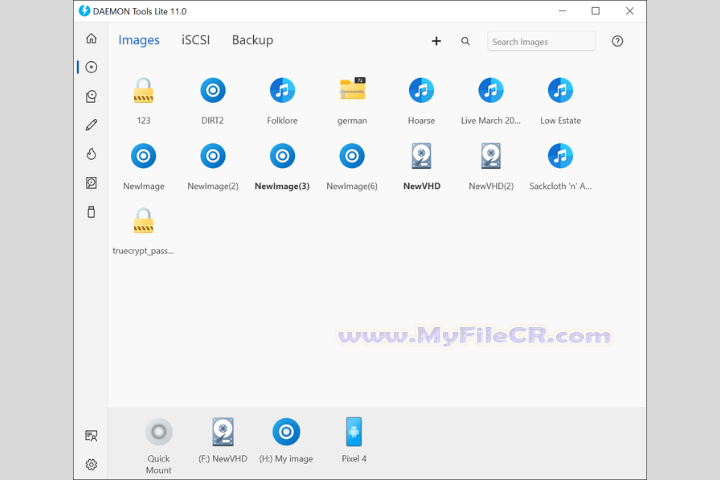Switch to the Backup tab
The image size is (720, 480).
click(x=253, y=40)
